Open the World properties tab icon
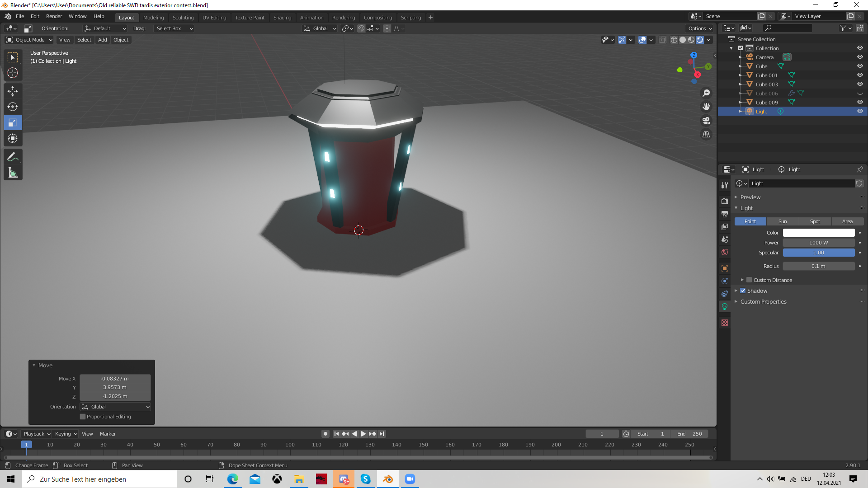Viewport: 868px width, 488px height. [725, 252]
